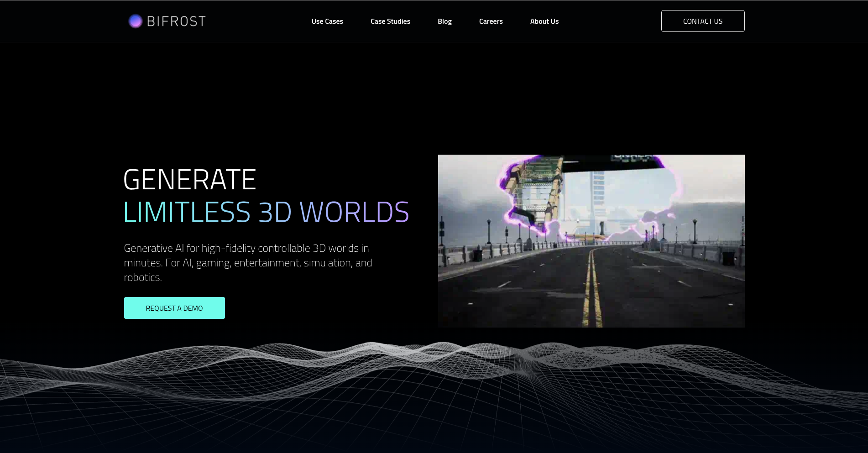The height and width of the screenshot is (453, 868).
Task: Open the About Us page
Action: click(544, 21)
